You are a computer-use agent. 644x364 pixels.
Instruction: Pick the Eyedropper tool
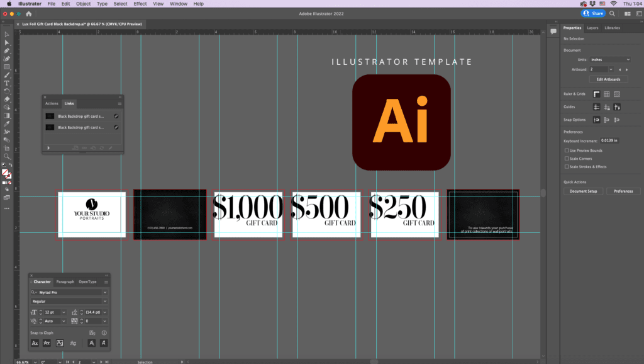pos(6,125)
